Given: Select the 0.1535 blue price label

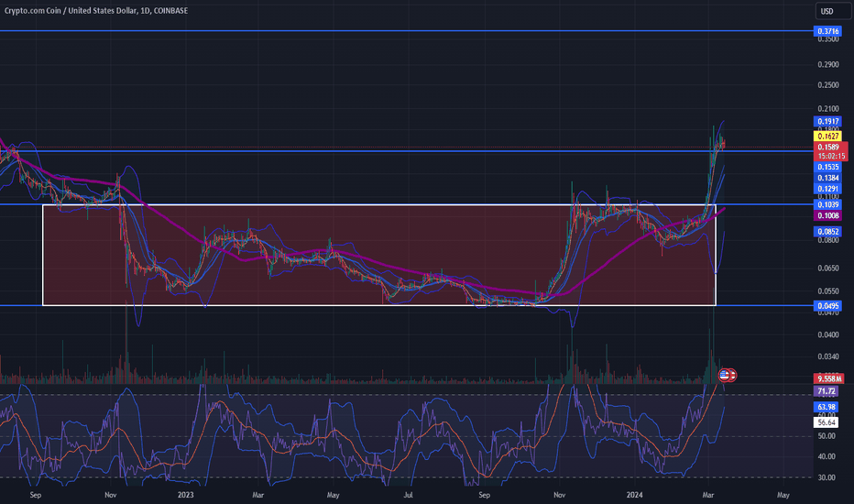Looking at the screenshot, I should [827, 168].
